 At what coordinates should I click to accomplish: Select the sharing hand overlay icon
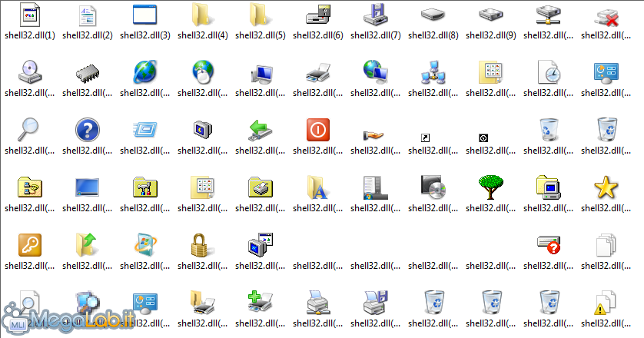click(373, 135)
